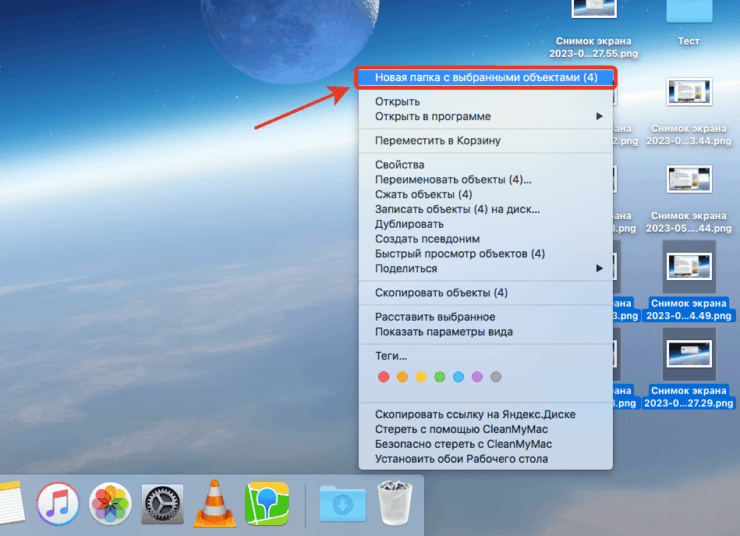Choose Теги… in context menu

[486, 356]
